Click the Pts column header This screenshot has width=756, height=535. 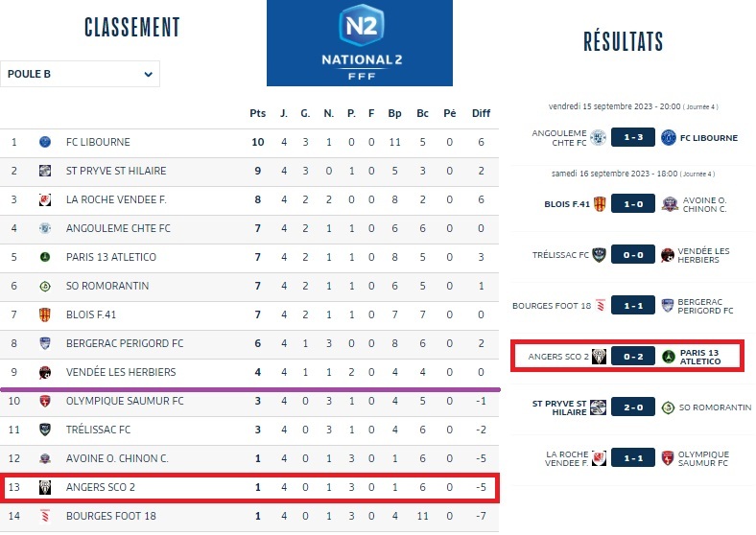(257, 113)
